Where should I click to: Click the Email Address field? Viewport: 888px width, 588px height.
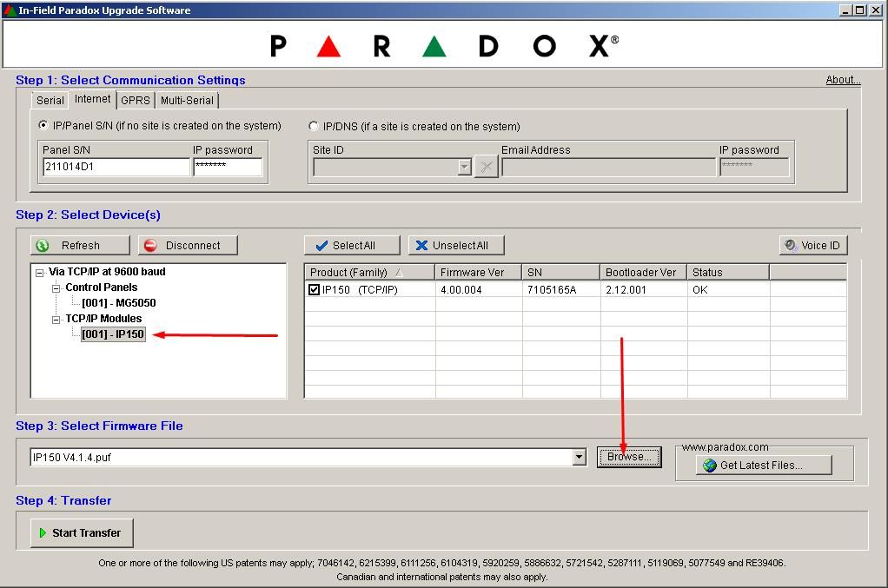pyautogui.click(x=608, y=167)
